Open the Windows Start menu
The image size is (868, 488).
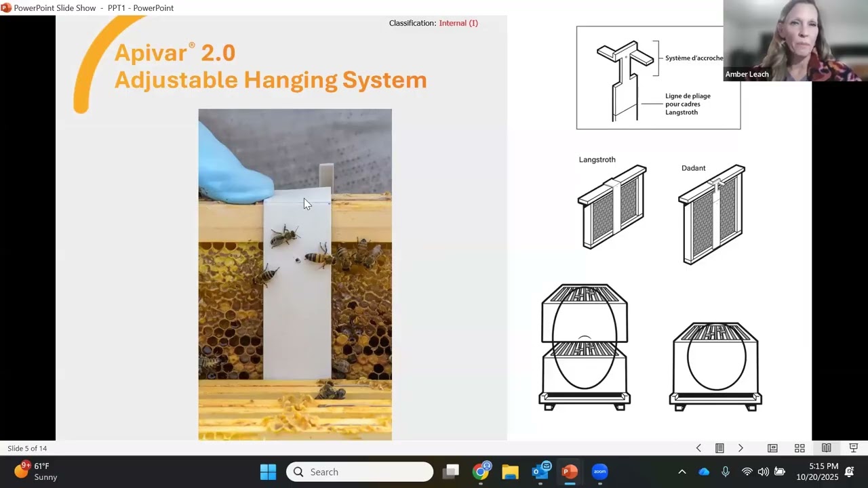(x=268, y=472)
